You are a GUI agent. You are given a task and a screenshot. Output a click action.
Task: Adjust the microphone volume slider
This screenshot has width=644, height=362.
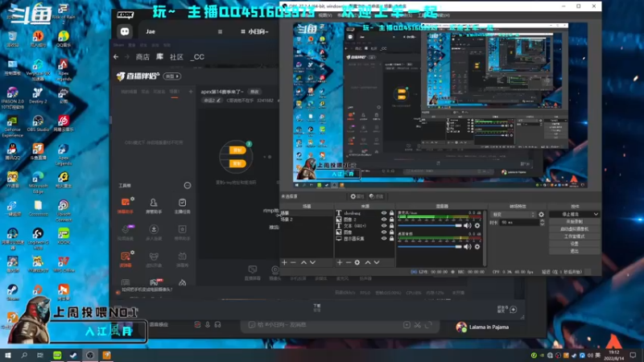tap(430, 225)
